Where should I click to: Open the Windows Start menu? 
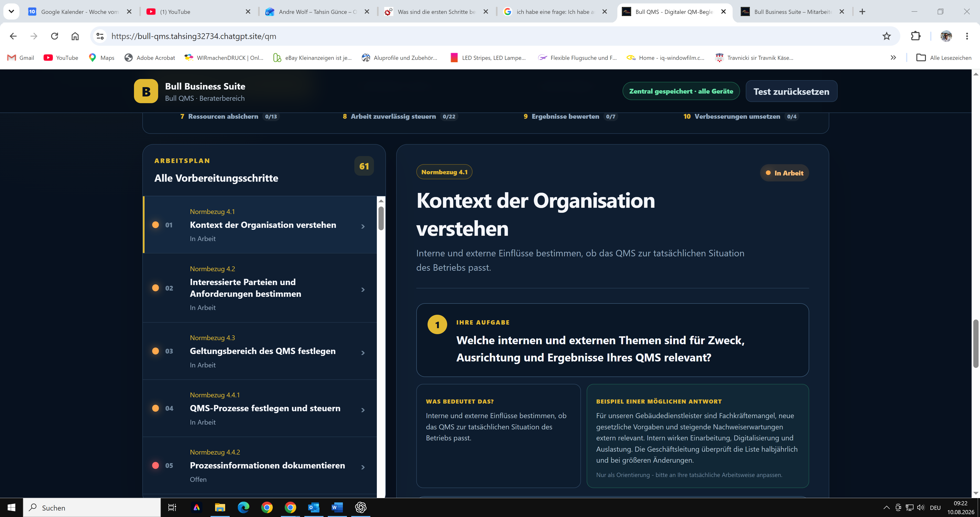11,507
